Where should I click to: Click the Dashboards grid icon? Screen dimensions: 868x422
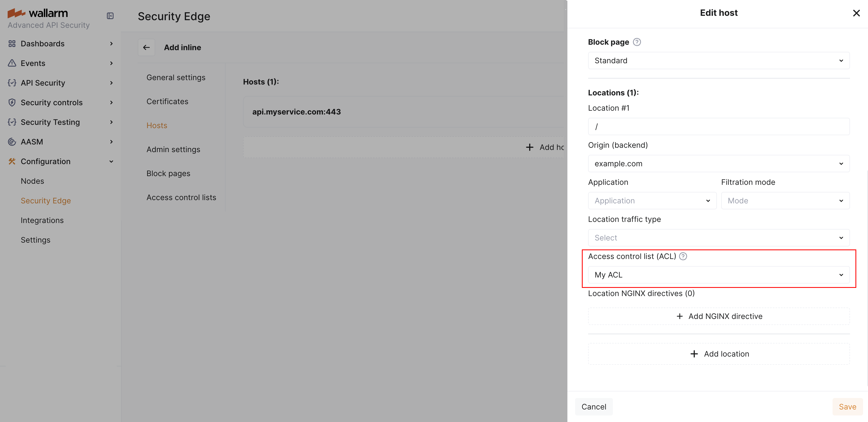click(12, 44)
